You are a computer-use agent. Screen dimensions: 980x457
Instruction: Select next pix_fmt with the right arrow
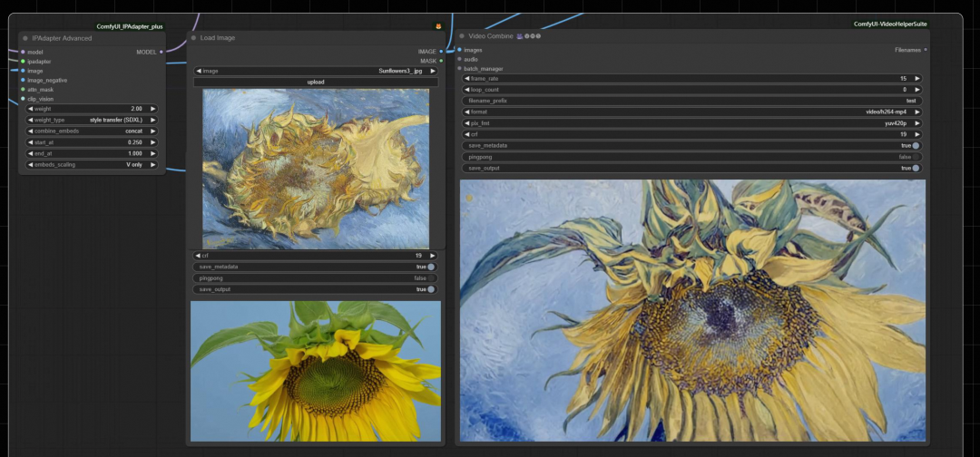click(x=916, y=123)
